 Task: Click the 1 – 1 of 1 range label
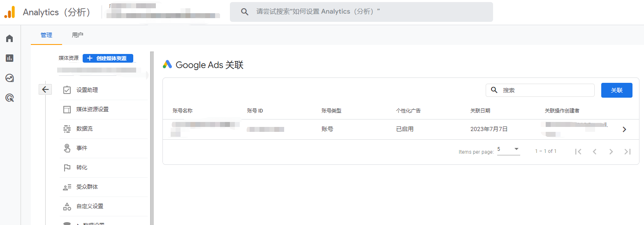(x=546, y=151)
